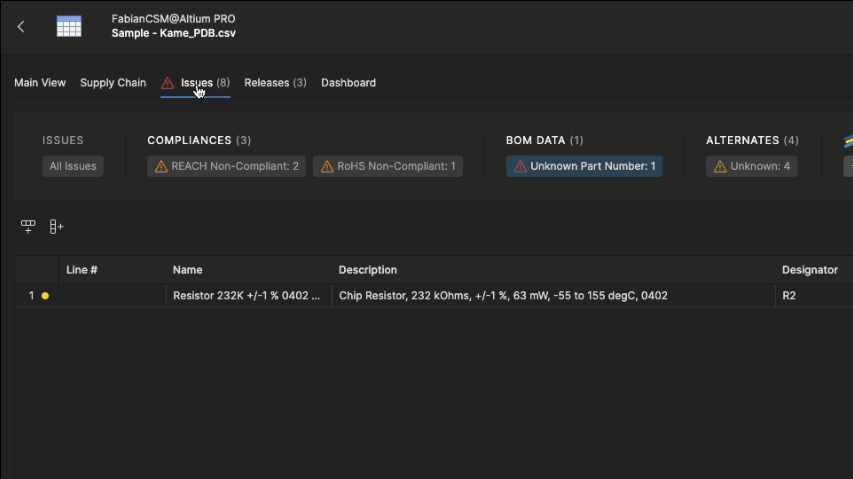Filter by REACH Non-Compliant: 2
853x479 pixels.
point(226,166)
